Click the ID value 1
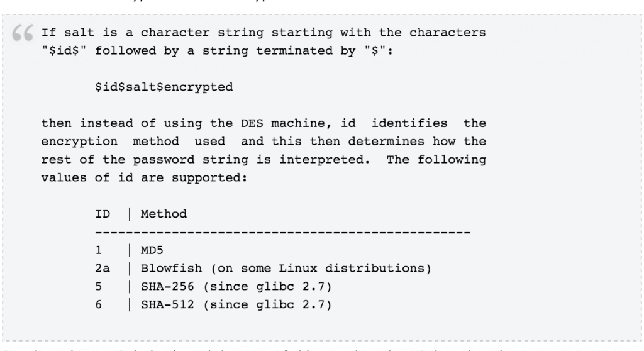644x351 pixels. (99, 250)
